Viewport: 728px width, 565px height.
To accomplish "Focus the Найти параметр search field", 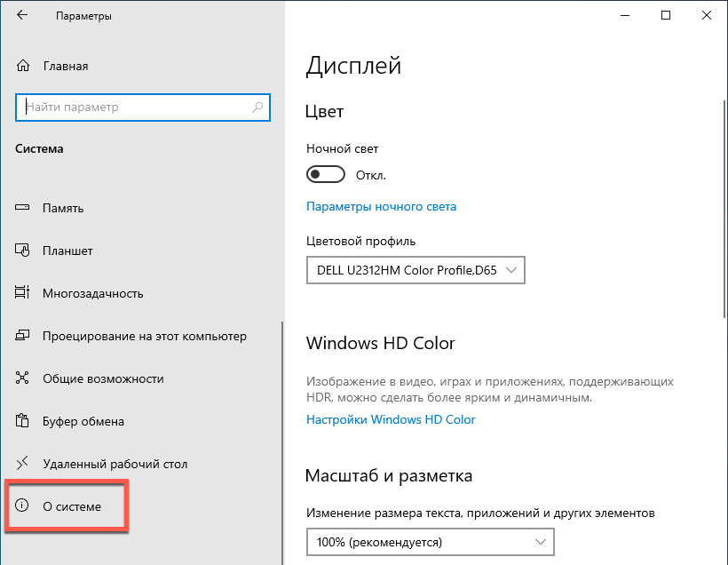I will point(143,107).
